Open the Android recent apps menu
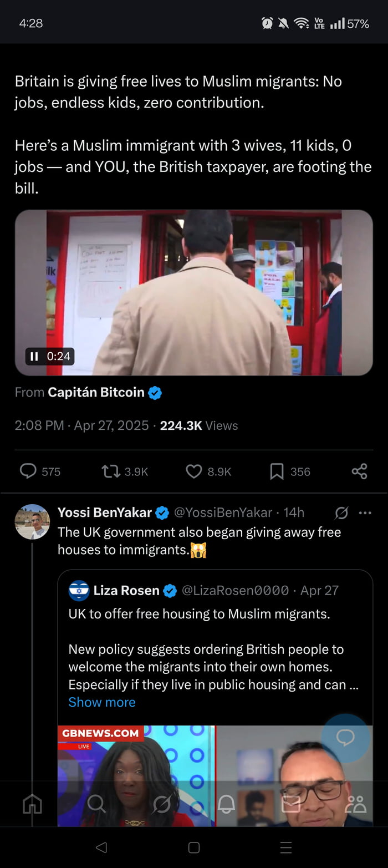Image resolution: width=388 pixels, height=868 pixels. tap(286, 847)
